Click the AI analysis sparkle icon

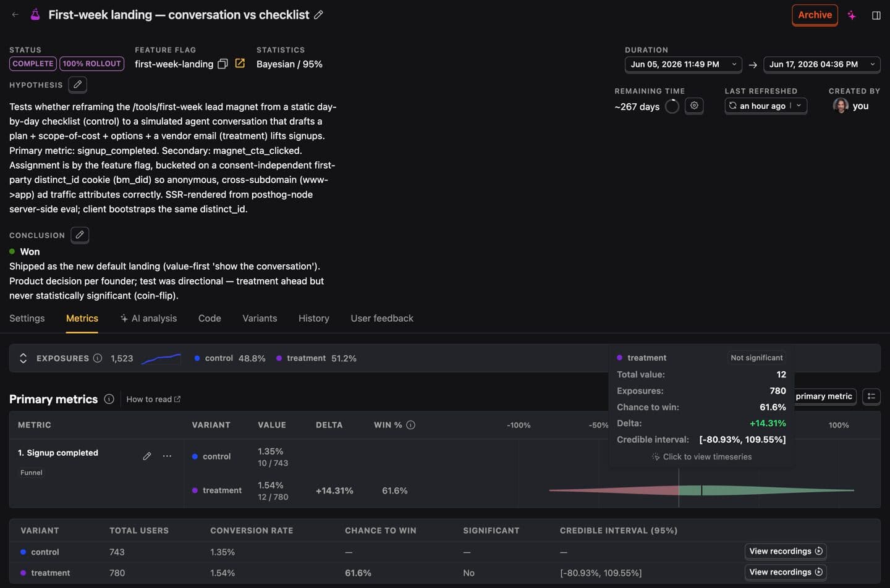click(x=124, y=318)
